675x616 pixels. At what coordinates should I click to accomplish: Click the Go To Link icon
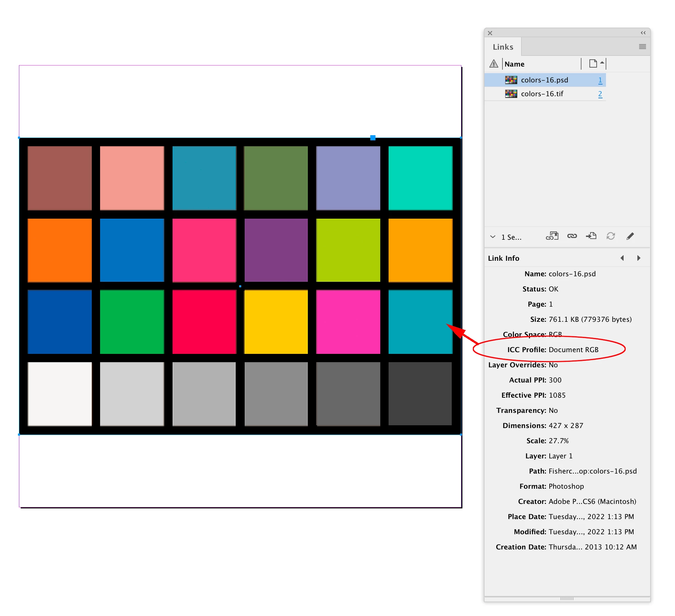click(x=591, y=236)
